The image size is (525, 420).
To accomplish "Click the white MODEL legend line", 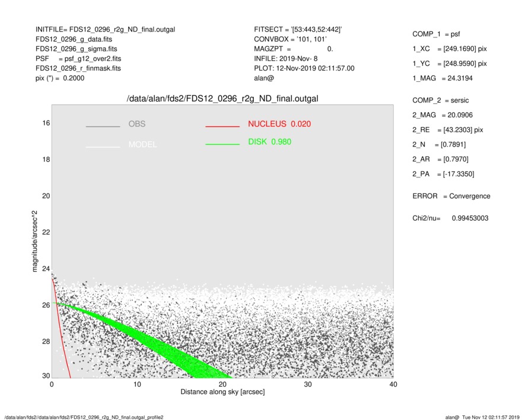I will click(x=103, y=147).
